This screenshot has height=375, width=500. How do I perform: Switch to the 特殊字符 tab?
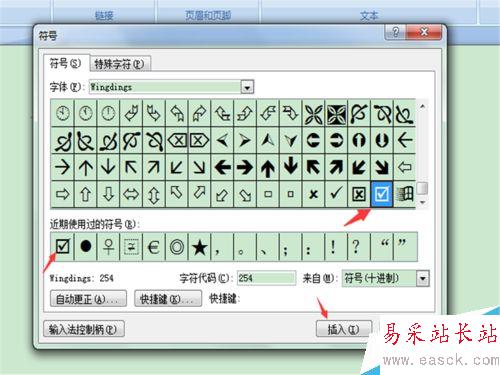click(x=119, y=64)
